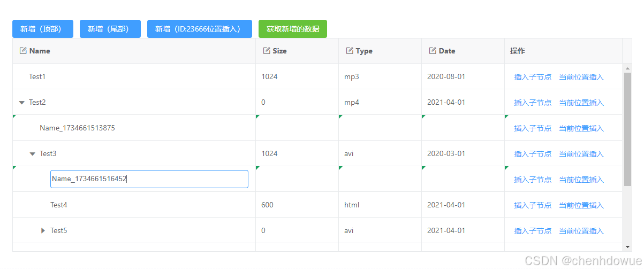Expand the Test5 tree node
The width and height of the screenshot is (644, 271).
tap(43, 231)
